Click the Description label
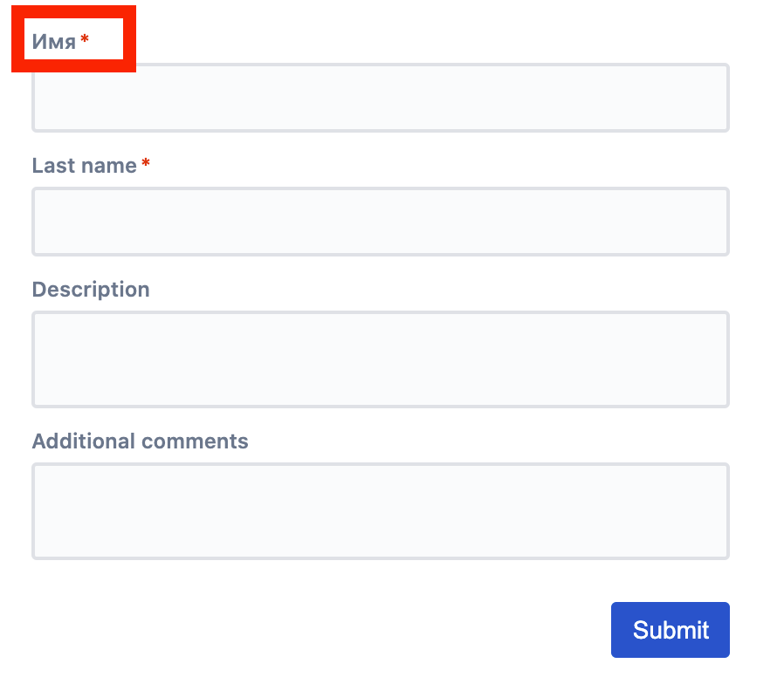Screen dimensions: 784x684 [x=91, y=290]
